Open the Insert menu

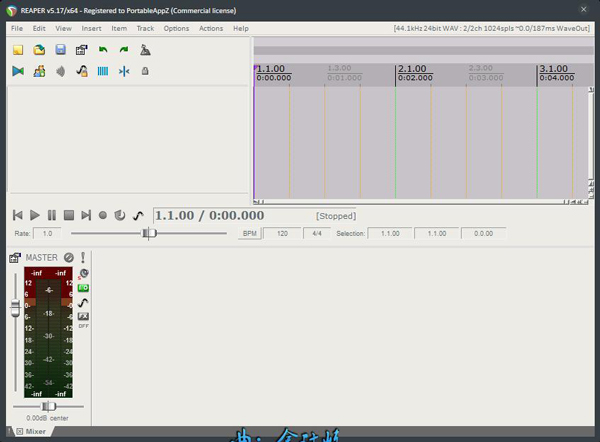[91, 28]
